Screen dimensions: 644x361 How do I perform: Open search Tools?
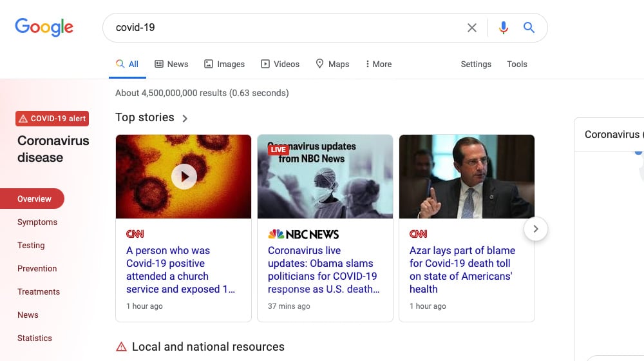click(x=516, y=64)
